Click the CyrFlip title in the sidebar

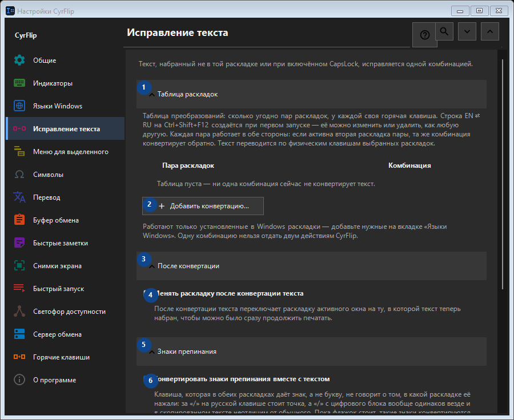pos(26,35)
